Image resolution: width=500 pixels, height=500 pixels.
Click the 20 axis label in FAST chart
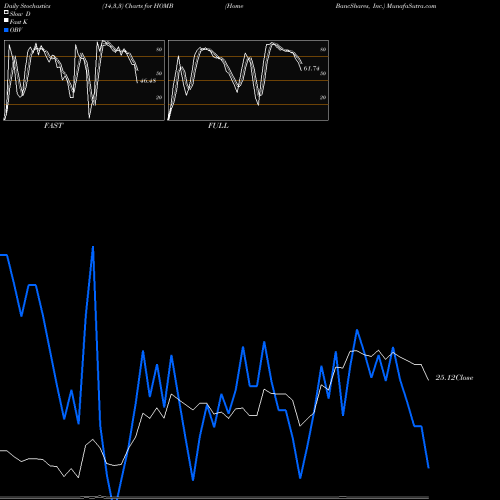tap(159, 97)
